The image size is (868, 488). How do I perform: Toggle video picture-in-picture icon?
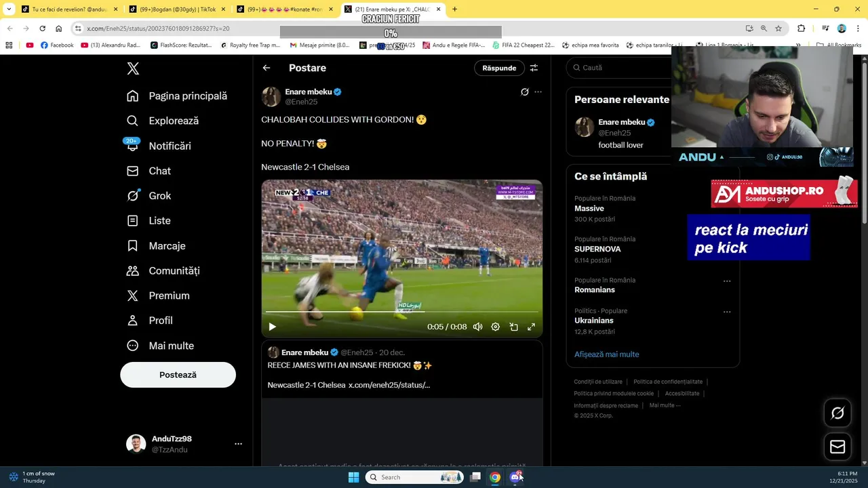click(x=513, y=327)
